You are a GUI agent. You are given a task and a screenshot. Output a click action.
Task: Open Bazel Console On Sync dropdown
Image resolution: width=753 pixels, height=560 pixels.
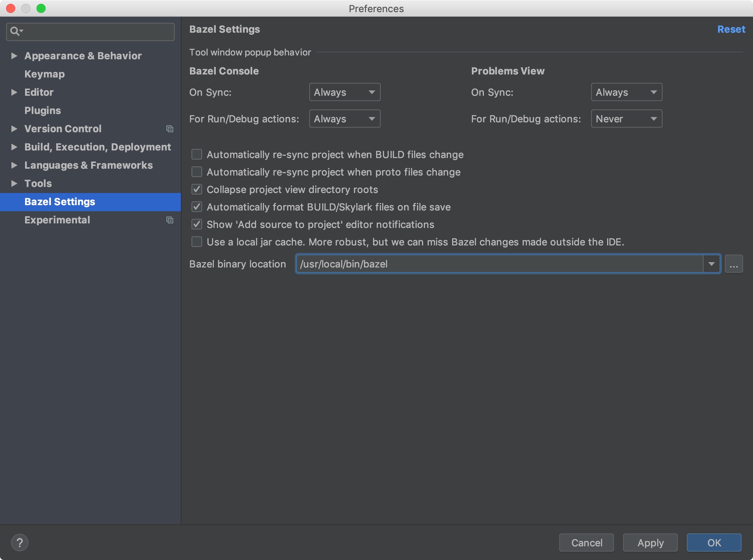pos(344,92)
